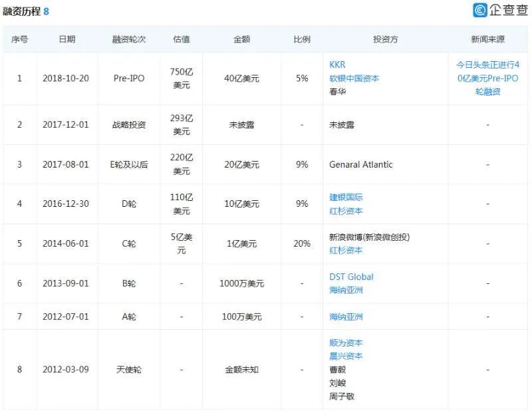Open the 今日头条 Pre-IPO news source link

(x=487, y=78)
